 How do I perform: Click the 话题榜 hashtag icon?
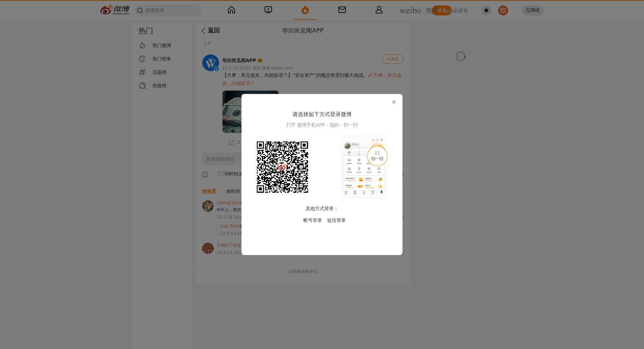pyautogui.click(x=143, y=72)
